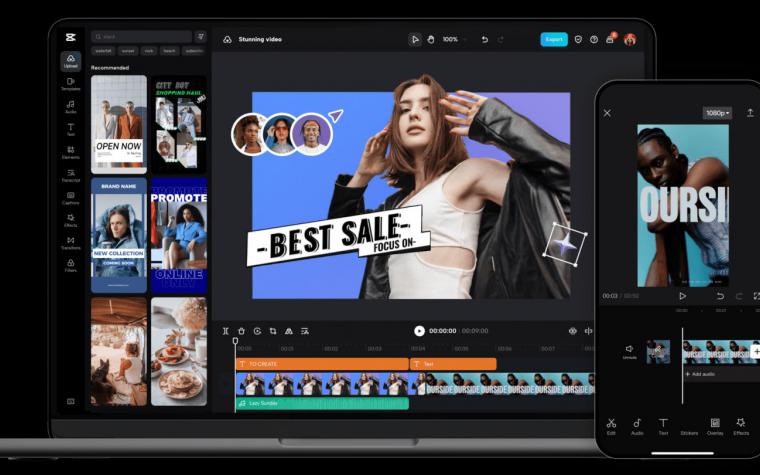Select the star sticker on canvas
This screenshot has width=760, height=475.
[565, 244]
